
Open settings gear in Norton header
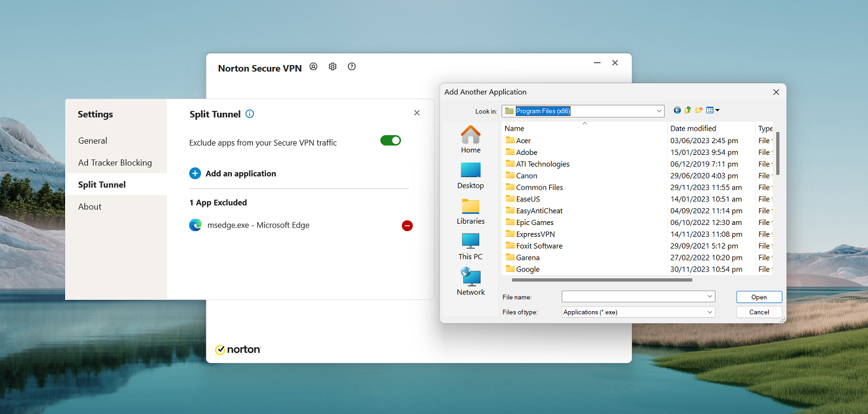[332, 67]
